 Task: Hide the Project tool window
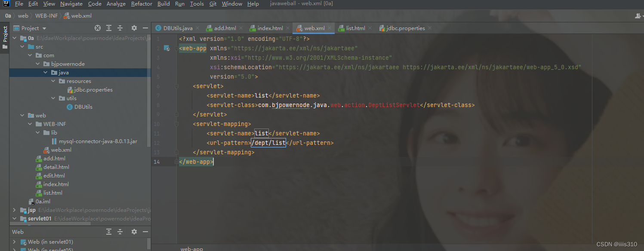point(145,28)
